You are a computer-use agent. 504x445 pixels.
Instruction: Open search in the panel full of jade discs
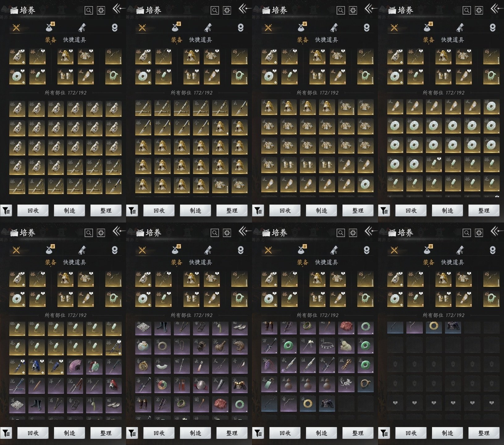[467, 10]
